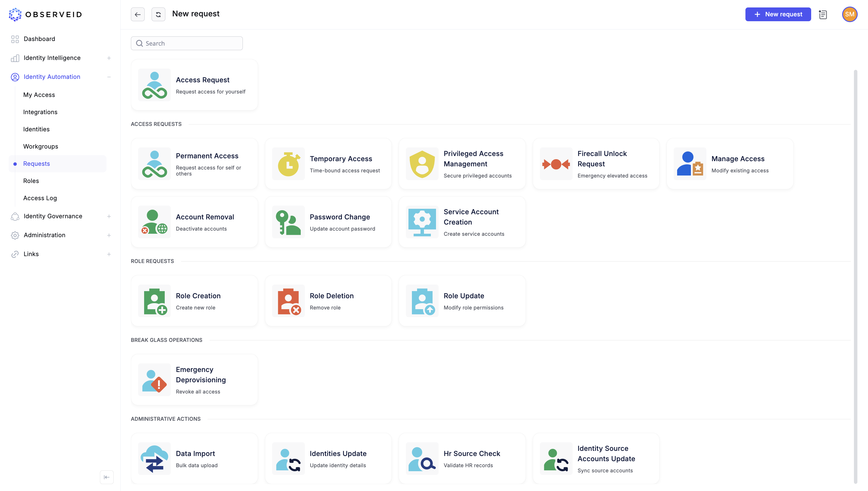This screenshot has height=491, width=868.
Task: Open the SM user avatar
Action: click(x=849, y=14)
